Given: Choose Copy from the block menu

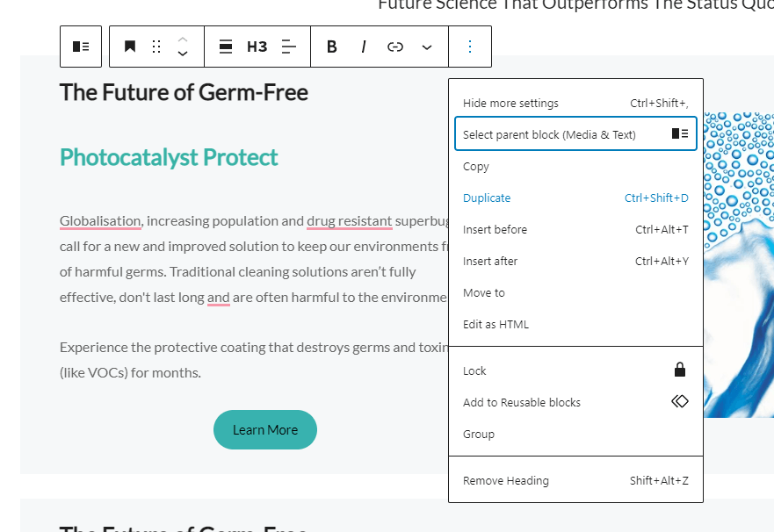Looking at the screenshot, I should (575, 166).
